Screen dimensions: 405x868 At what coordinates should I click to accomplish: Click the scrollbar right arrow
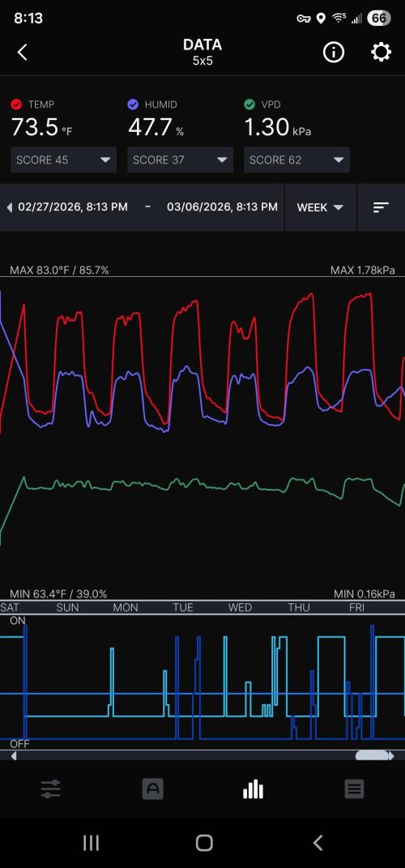click(x=391, y=755)
